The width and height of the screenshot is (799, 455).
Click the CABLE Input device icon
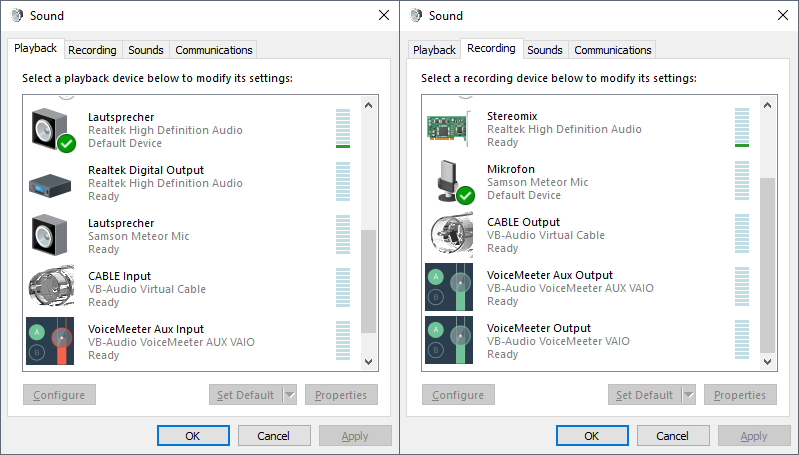(x=50, y=289)
